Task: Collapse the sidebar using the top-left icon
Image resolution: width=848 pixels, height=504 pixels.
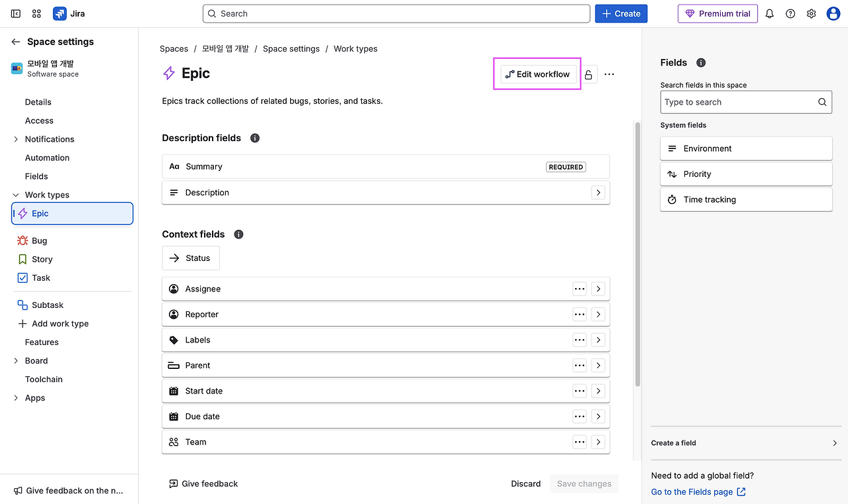Action: click(x=16, y=14)
